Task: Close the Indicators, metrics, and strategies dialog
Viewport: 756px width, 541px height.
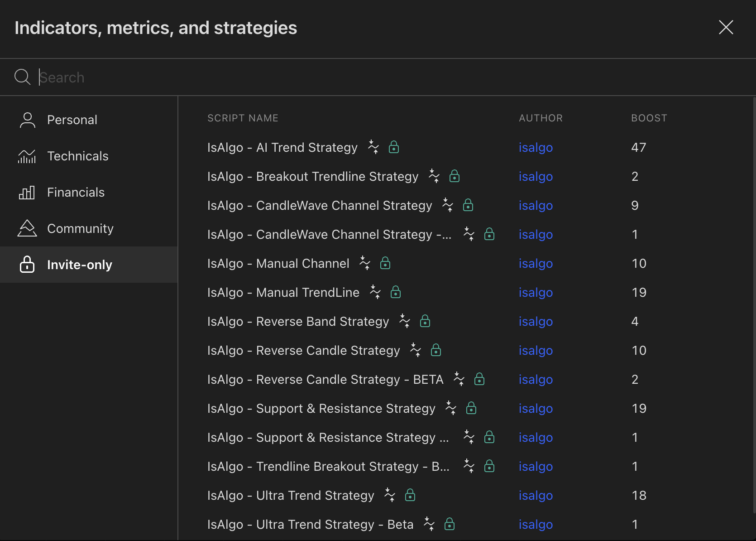Action: (x=726, y=28)
